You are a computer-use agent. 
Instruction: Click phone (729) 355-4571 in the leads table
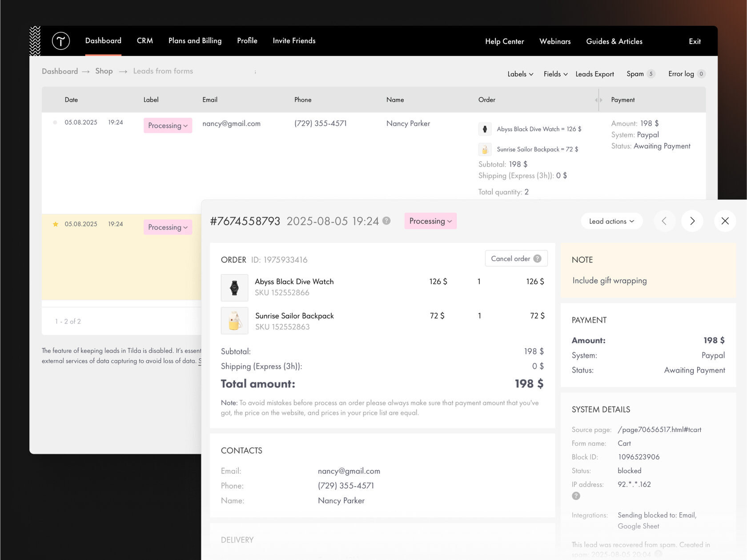(x=321, y=124)
